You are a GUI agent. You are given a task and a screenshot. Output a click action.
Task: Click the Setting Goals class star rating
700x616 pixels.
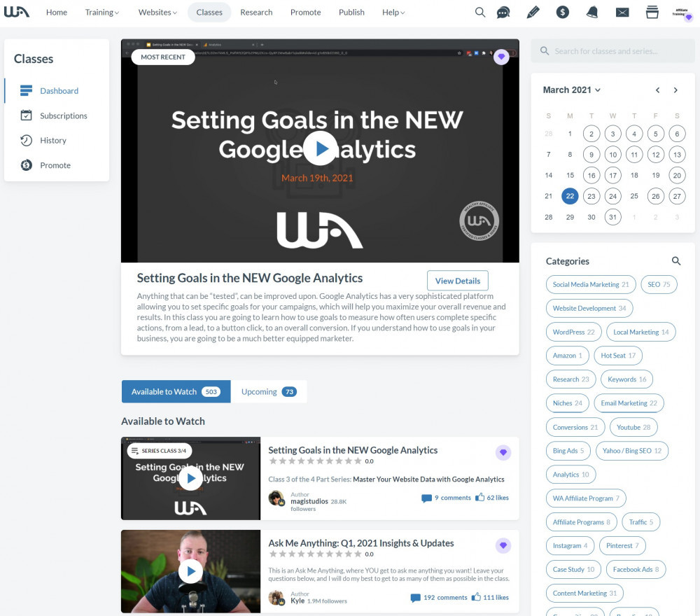(315, 461)
